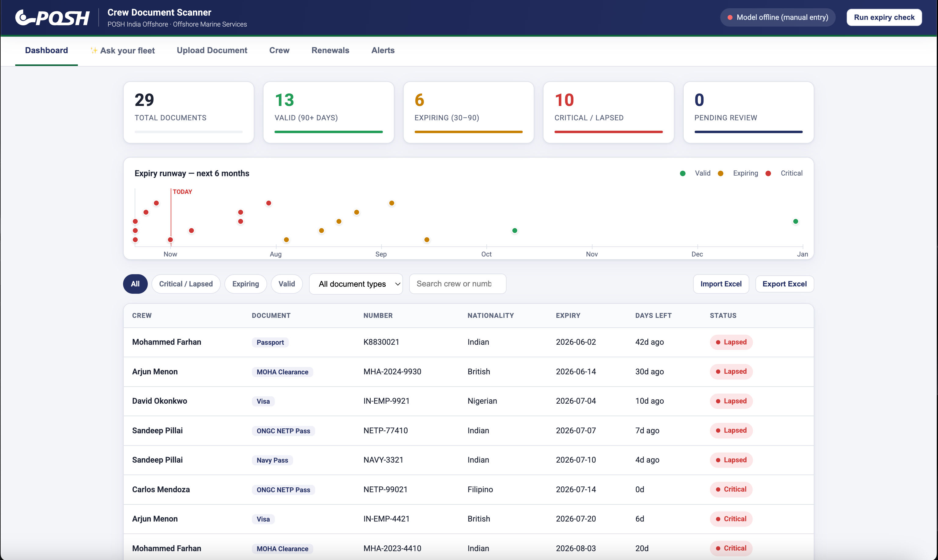Click the Navy Pass tag for Sandeep Pillai
Viewport: 938px width, 560px height.
coord(272,460)
